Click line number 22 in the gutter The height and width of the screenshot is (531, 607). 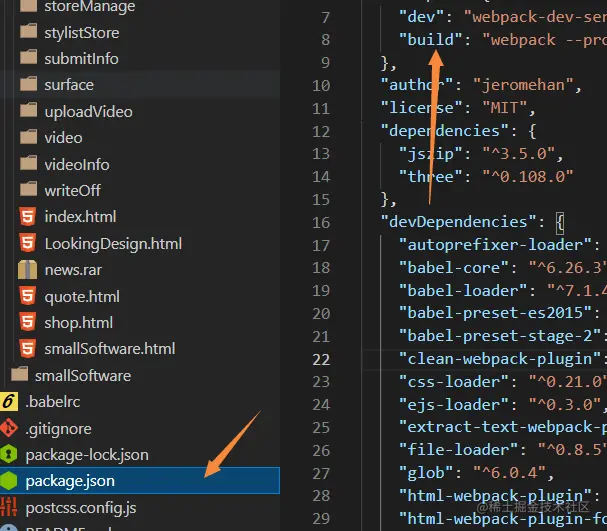pos(321,360)
